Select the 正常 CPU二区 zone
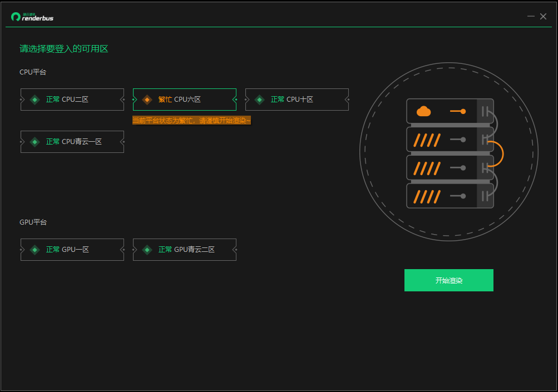Screen dimensions: 558x392 point(72,99)
